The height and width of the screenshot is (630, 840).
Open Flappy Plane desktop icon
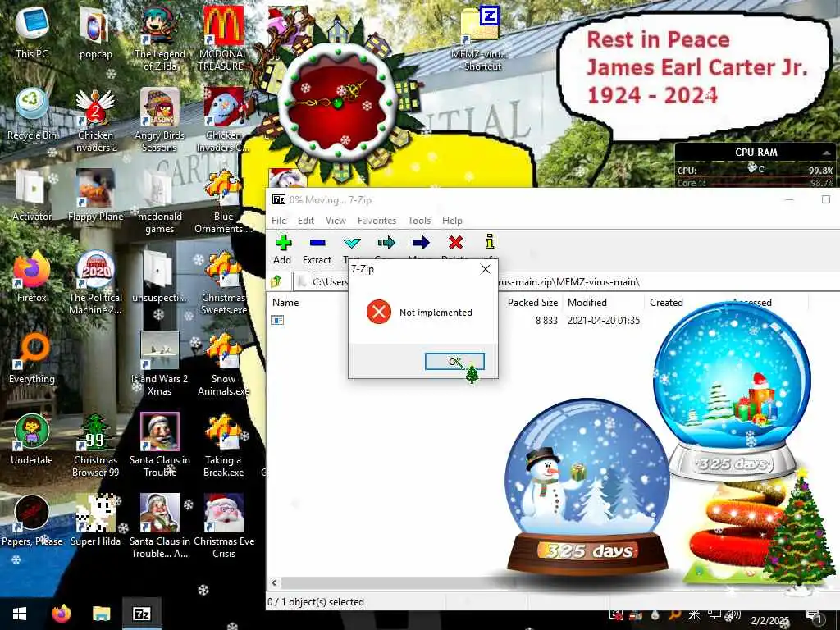click(x=95, y=195)
